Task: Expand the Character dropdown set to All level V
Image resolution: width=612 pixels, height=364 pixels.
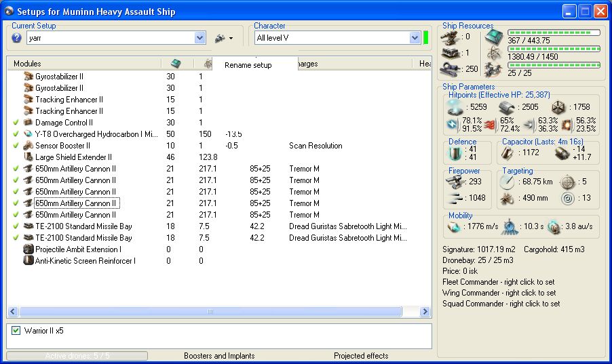Action: (x=415, y=39)
